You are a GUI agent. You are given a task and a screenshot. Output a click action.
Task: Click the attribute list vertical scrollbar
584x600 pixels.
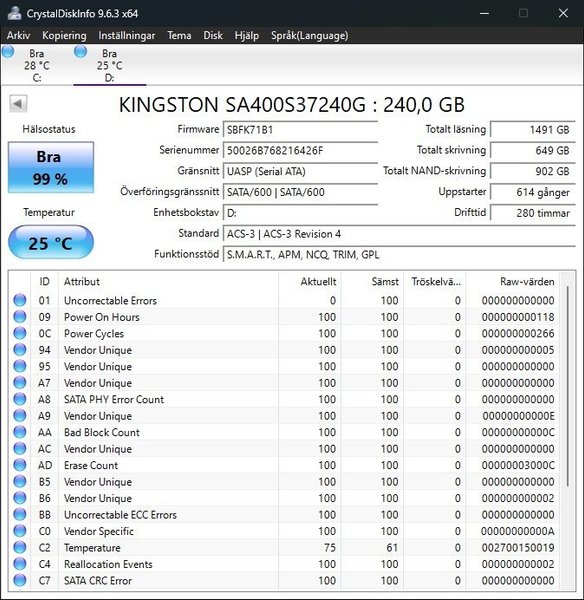click(568, 386)
